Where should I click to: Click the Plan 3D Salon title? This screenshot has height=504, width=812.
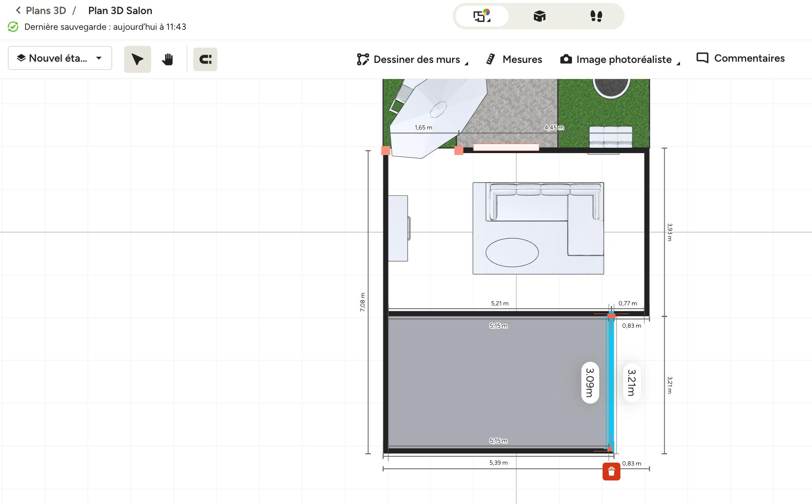coord(120,11)
